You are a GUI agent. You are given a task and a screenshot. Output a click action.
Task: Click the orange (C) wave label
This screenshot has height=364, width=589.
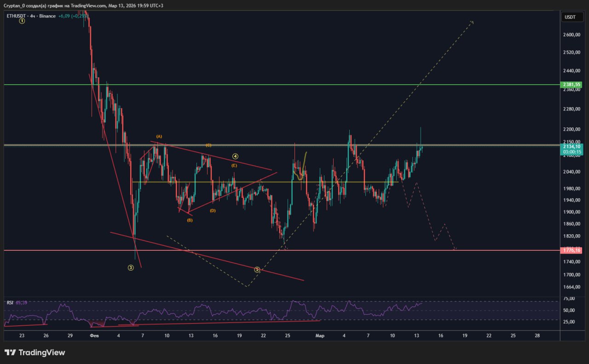click(208, 145)
